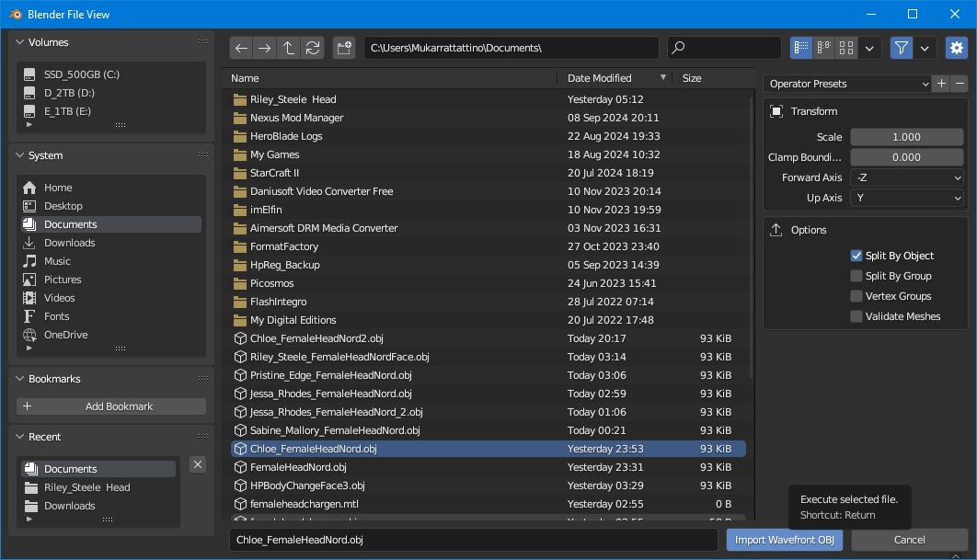This screenshot has width=977, height=560.
Task: Collapse the System panel
Action: pyautogui.click(x=20, y=155)
